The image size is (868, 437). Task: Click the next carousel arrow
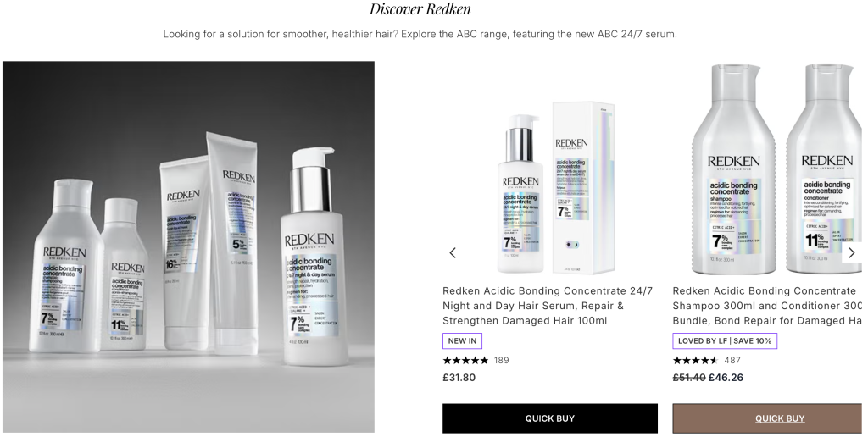pos(852,252)
